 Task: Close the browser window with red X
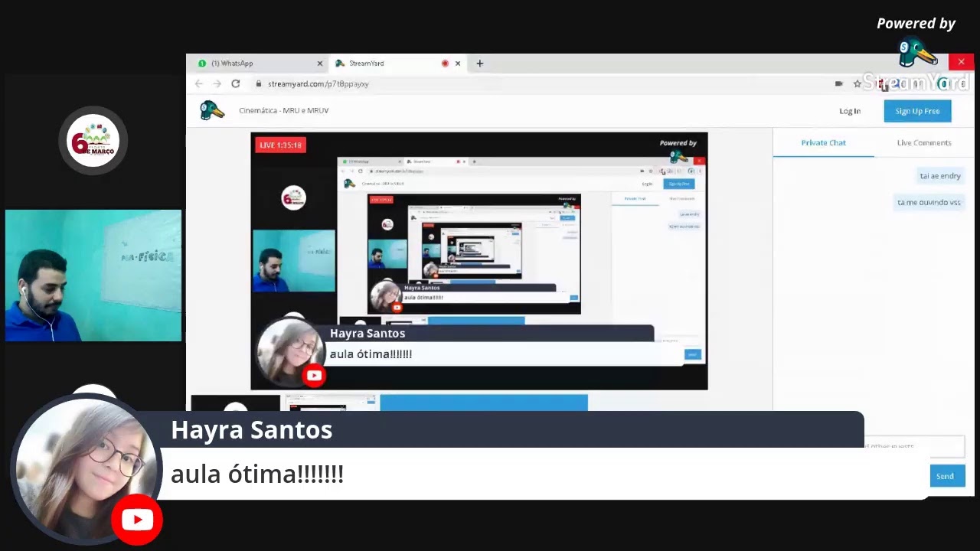(x=961, y=62)
